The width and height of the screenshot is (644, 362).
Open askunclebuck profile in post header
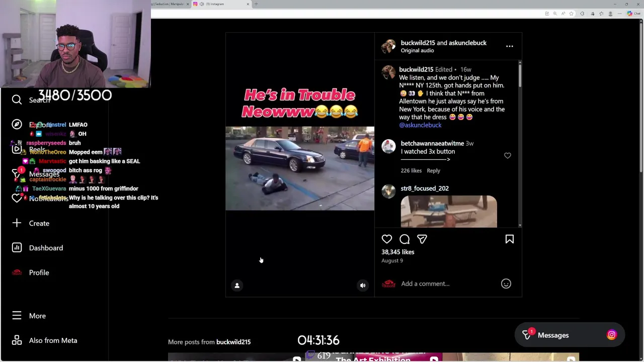(x=468, y=43)
